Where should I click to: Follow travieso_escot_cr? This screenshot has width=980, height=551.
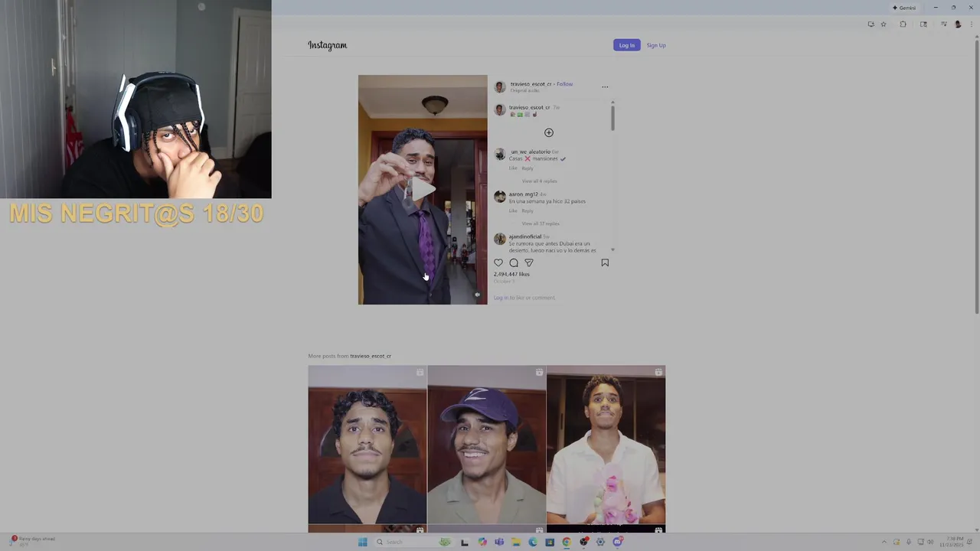[x=565, y=83]
